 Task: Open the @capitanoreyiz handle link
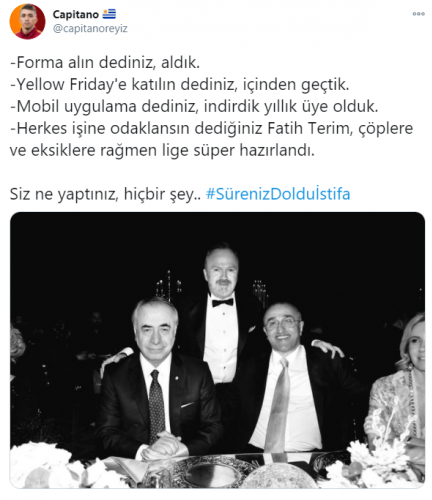click(90, 28)
